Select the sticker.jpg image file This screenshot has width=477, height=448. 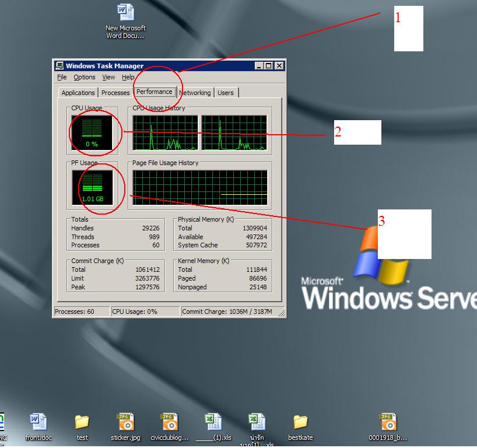click(x=125, y=422)
